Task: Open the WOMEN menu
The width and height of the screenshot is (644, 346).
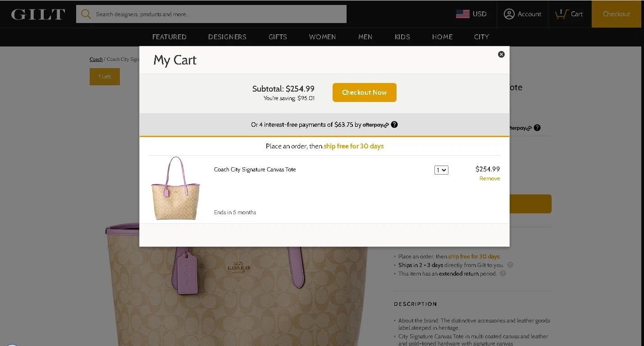Action: tap(322, 37)
